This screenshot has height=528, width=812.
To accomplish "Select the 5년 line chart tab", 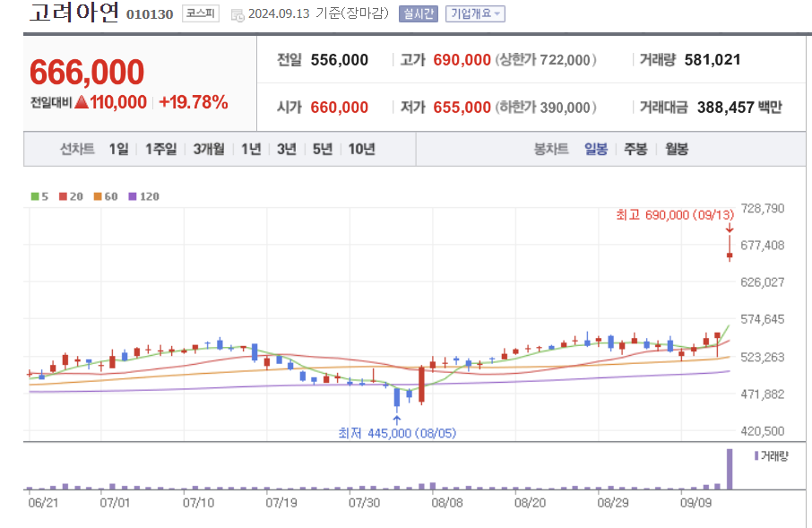I will [323, 149].
